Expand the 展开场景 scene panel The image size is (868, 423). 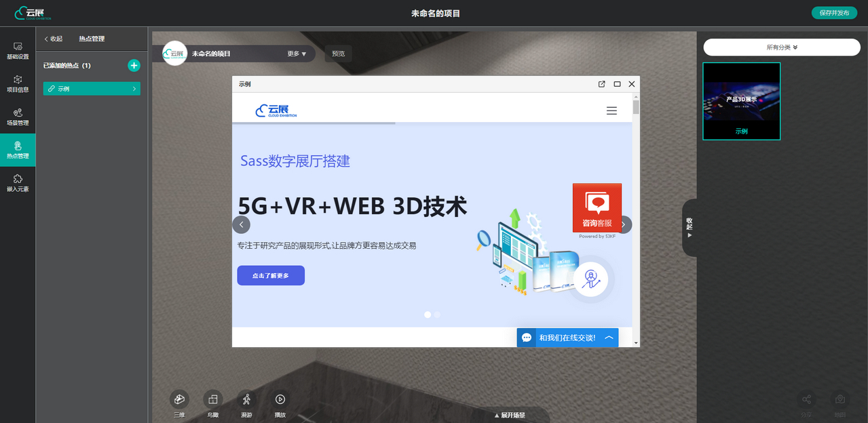coord(509,415)
